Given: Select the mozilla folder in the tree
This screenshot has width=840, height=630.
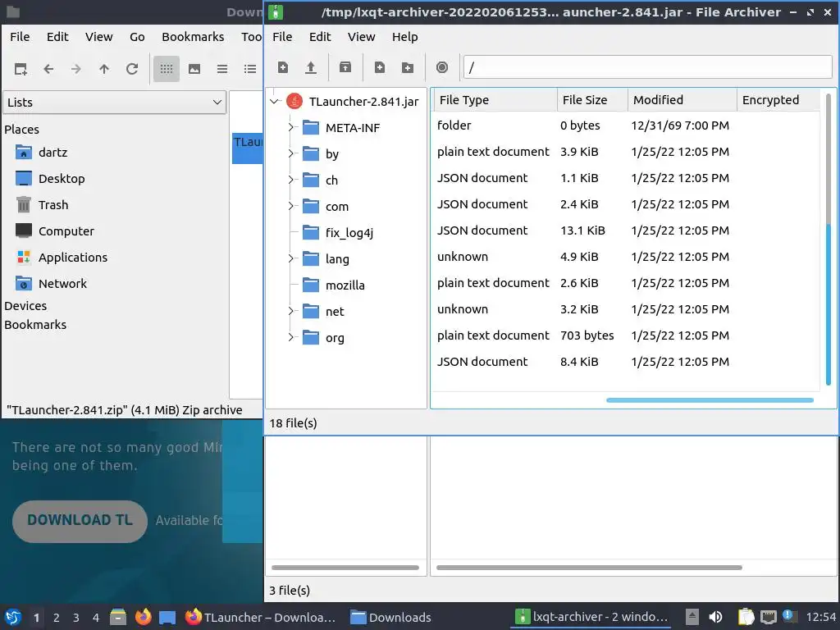Looking at the screenshot, I should tap(335, 285).
